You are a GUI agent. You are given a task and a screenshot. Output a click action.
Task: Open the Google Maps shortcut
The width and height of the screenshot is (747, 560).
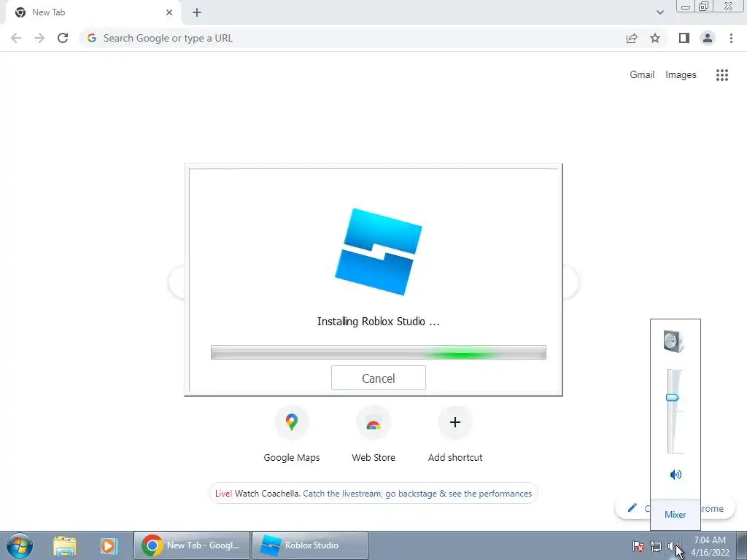[292, 434]
